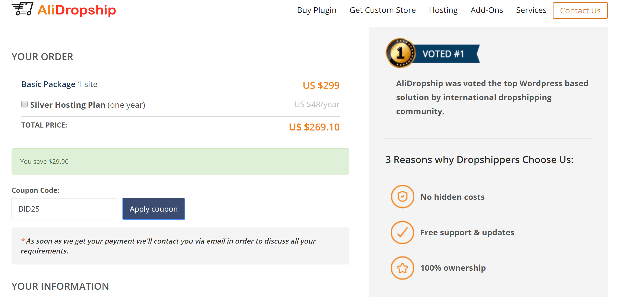Select Add-Ons in the top navigation
This screenshot has height=297, width=644.
click(487, 10)
